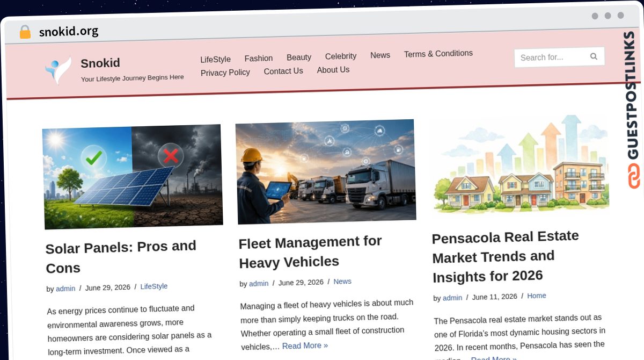Click the GuestPostLinks chain logo icon

point(634,176)
